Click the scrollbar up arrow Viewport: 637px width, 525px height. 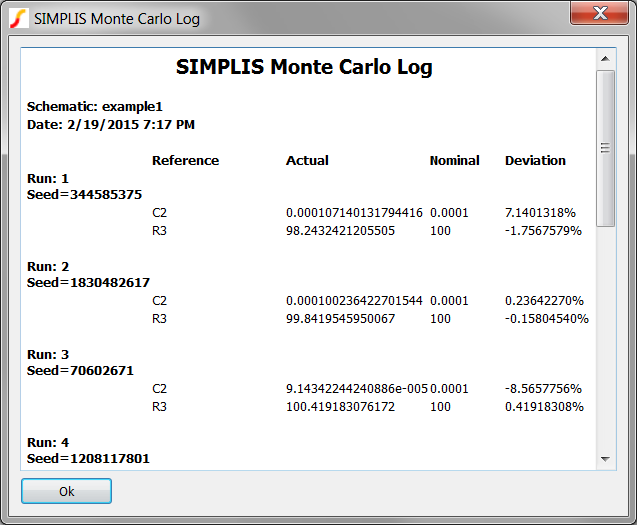[x=605, y=59]
